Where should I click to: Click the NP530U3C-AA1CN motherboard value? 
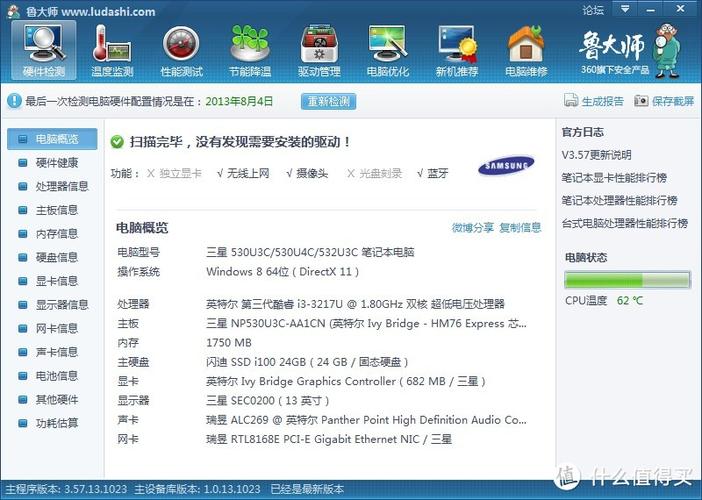coord(366,323)
